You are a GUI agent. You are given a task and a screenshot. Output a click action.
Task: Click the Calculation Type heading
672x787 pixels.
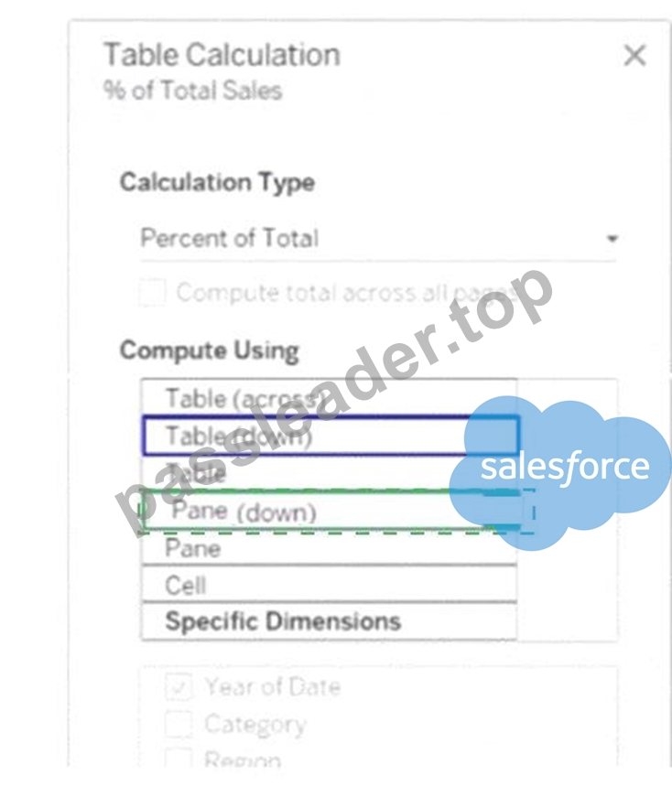coord(218,182)
